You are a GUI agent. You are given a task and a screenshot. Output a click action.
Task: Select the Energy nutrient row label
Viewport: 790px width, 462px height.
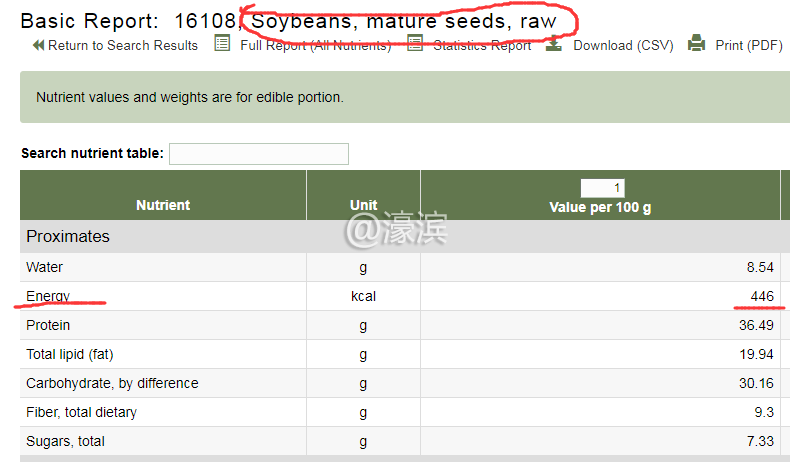pyautogui.click(x=48, y=296)
